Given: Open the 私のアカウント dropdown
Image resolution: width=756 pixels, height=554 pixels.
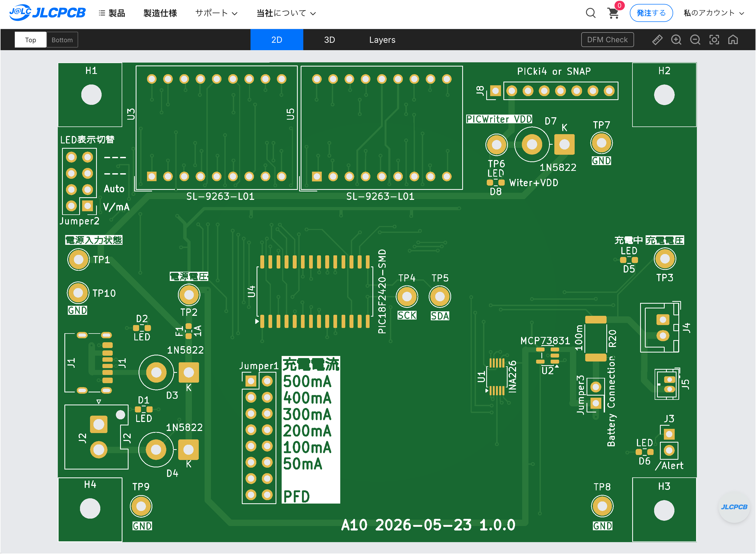Looking at the screenshot, I should (x=714, y=13).
